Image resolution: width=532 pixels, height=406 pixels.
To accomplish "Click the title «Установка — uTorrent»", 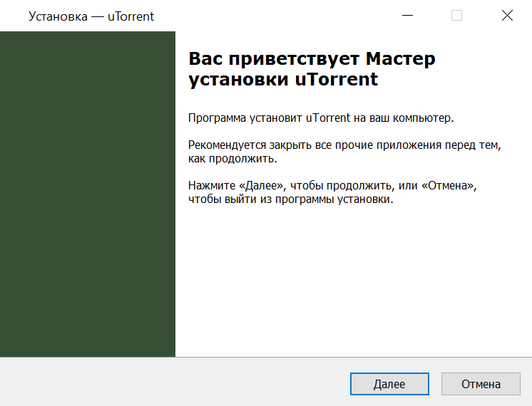I will (91, 16).
